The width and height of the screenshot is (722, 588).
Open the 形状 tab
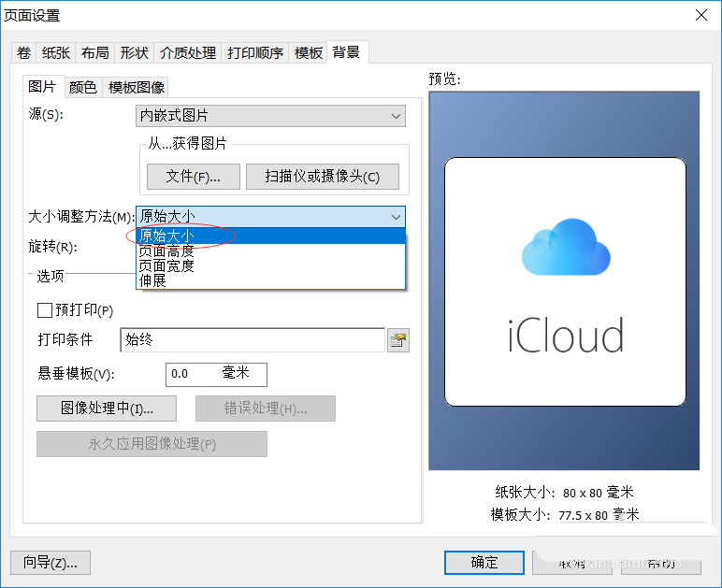[x=134, y=53]
